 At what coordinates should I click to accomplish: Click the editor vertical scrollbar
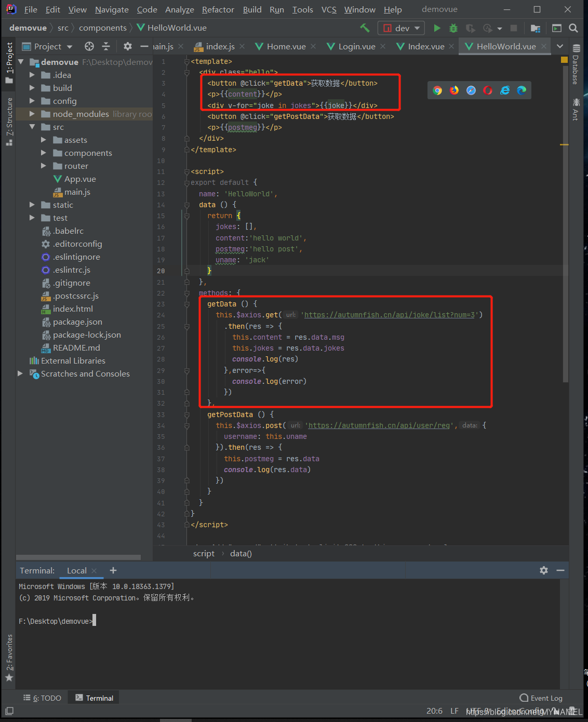click(x=565, y=223)
